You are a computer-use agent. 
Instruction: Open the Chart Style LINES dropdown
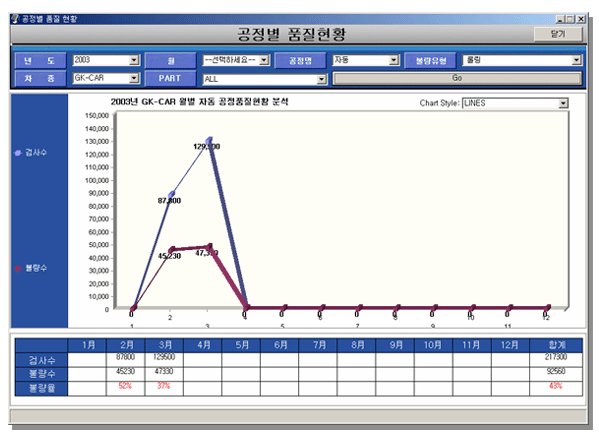click(x=563, y=103)
